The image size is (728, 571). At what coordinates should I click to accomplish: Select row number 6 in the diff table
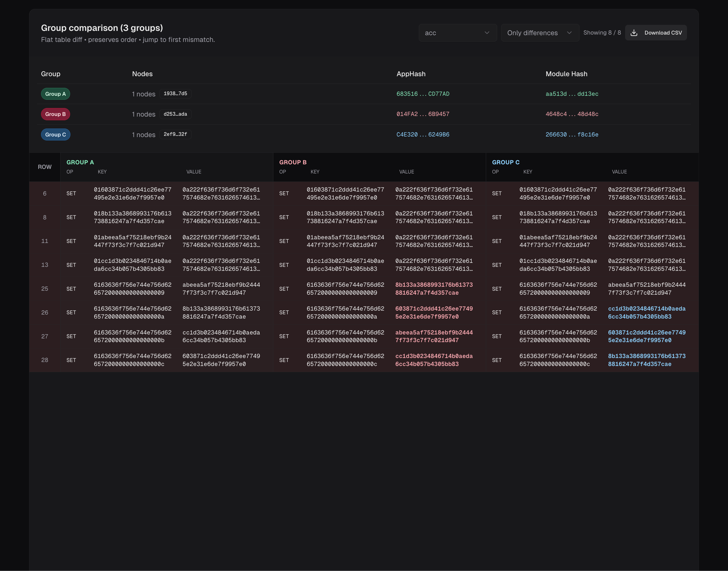pos(45,193)
